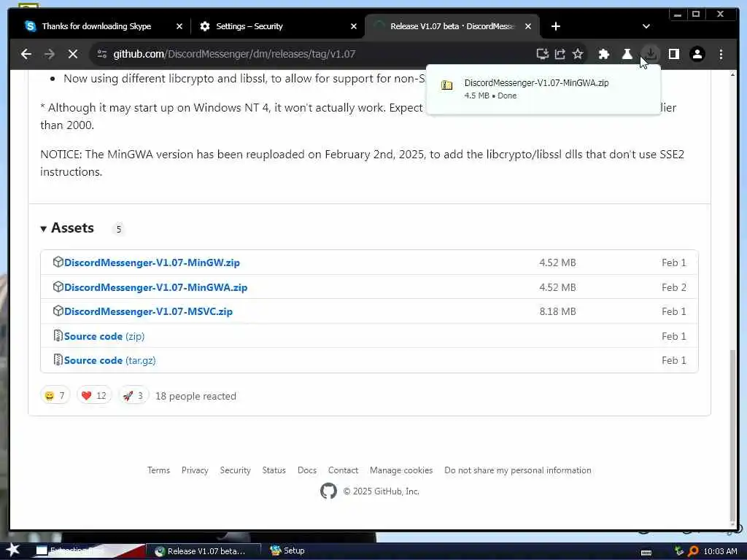Switch to the Release V1.07 beta taskbar button
Image resolution: width=747 pixels, height=560 pixels.
203,551
